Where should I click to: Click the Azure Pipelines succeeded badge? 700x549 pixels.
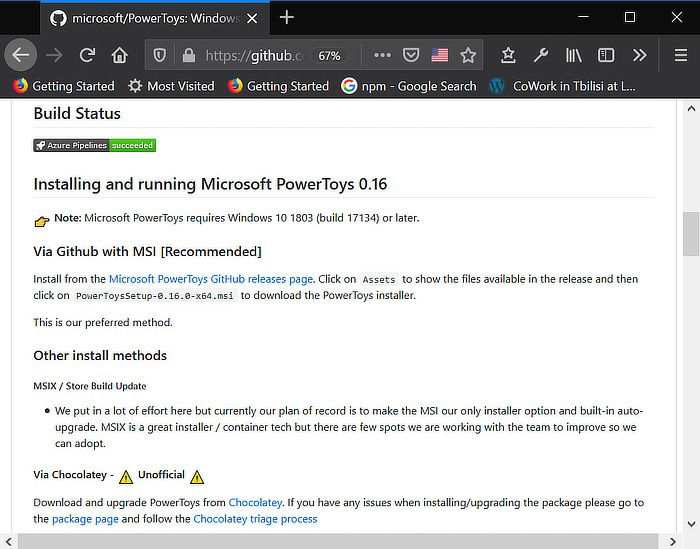click(x=95, y=145)
